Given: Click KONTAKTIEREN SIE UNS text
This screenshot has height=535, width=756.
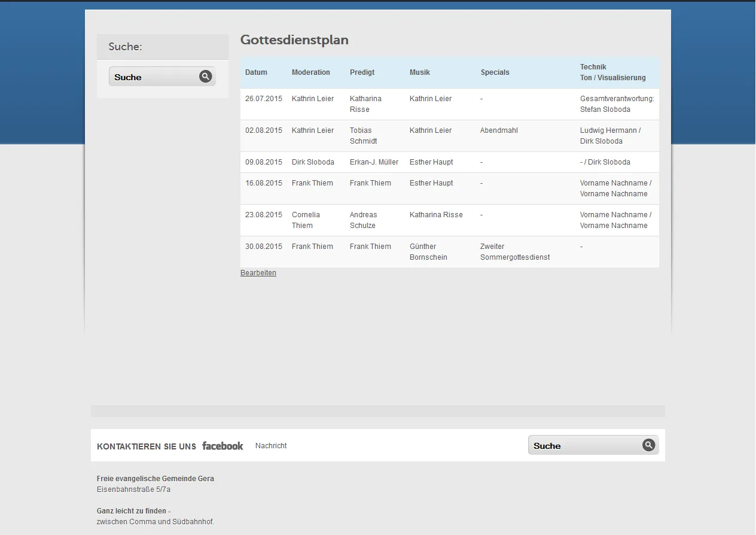Looking at the screenshot, I should coord(147,446).
